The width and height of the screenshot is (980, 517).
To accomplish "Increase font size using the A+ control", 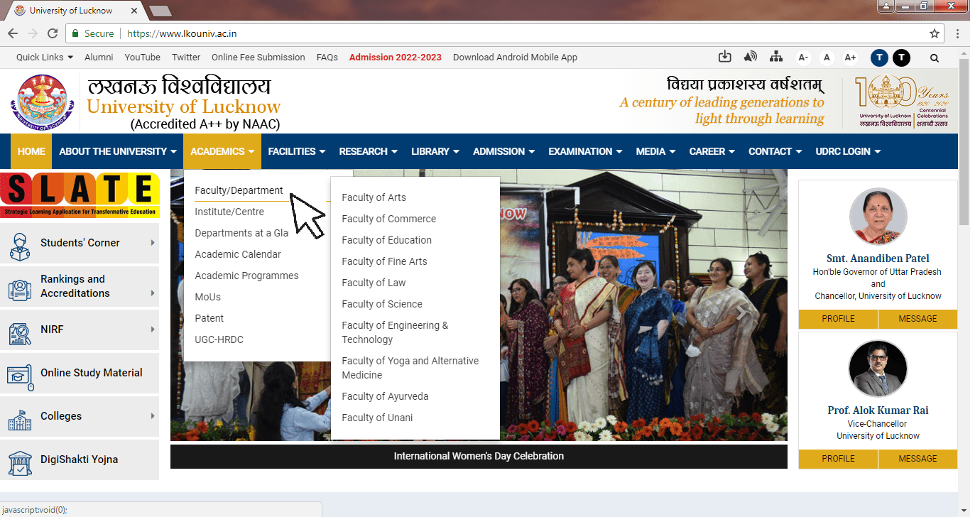I will [850, 58].
